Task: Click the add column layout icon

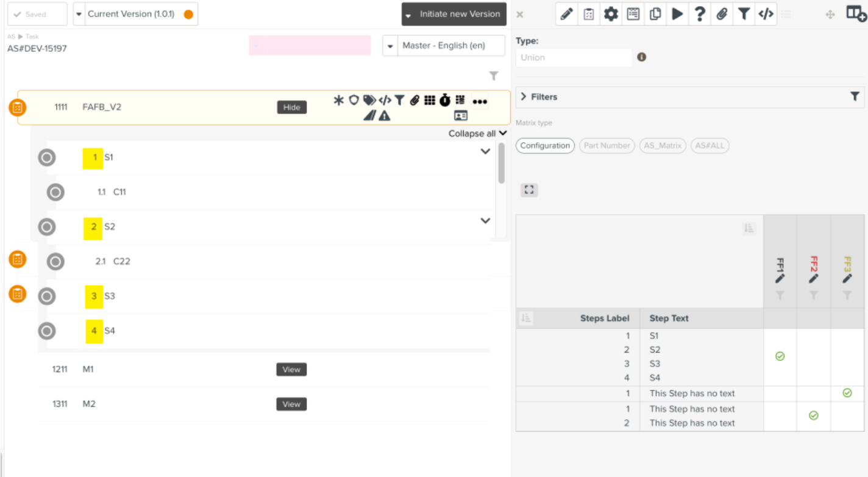Action: (856, 13)
